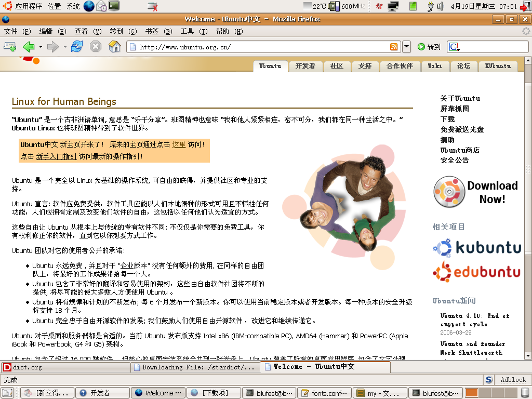
Task: Select the 合作伙伴 site navigation tab
Action: click(400, 66)
